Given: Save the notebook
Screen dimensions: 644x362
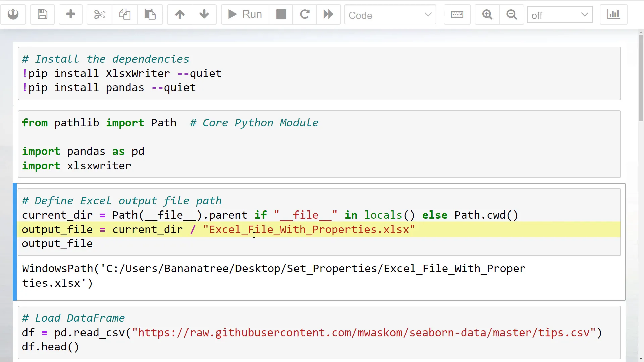Looking at the screenshot, I should 42,14.
